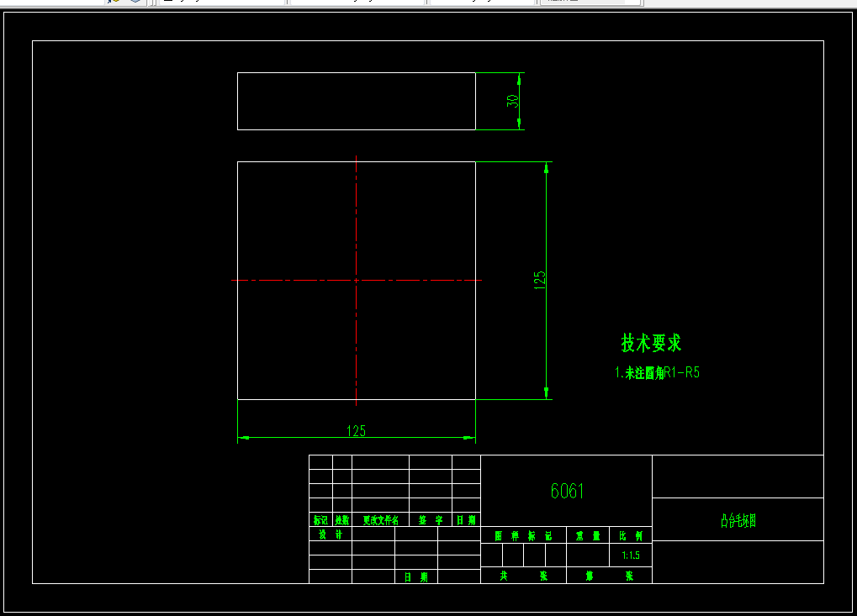The image size is (857, 616).
Task: Click the 重量 title block label
Action: coord(588,536)
